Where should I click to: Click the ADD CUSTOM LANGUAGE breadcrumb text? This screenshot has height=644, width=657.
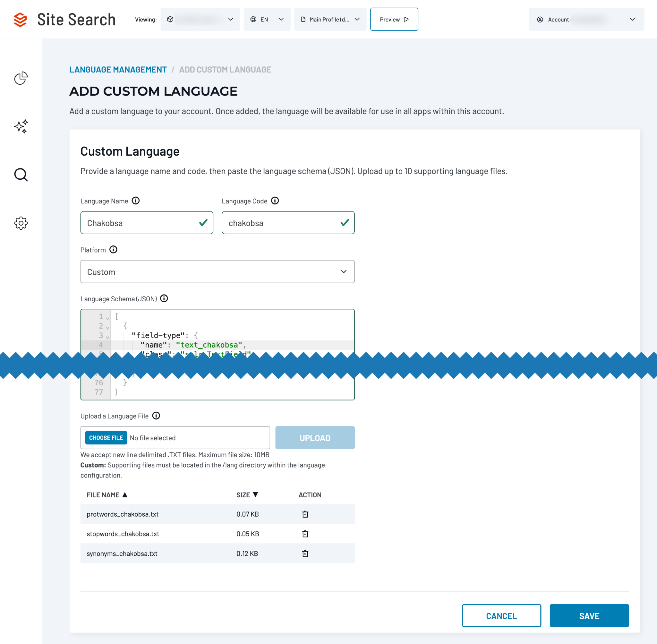[225, 70]
